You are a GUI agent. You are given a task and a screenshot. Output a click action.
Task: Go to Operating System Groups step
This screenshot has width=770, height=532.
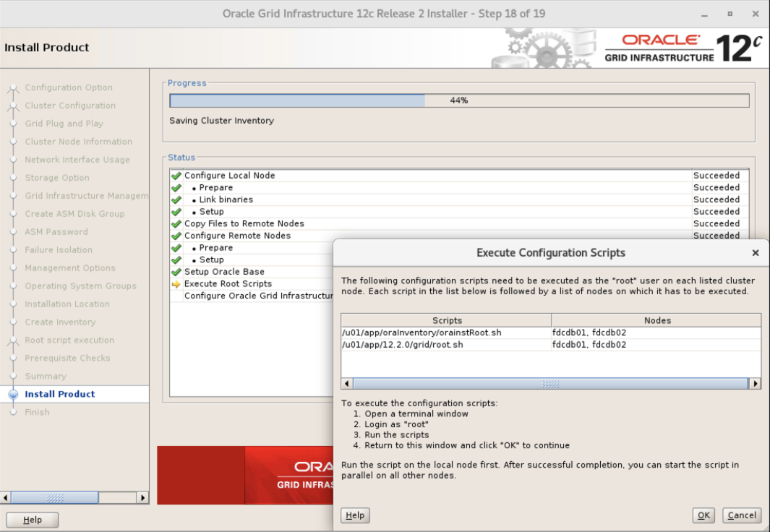(80, 286)
